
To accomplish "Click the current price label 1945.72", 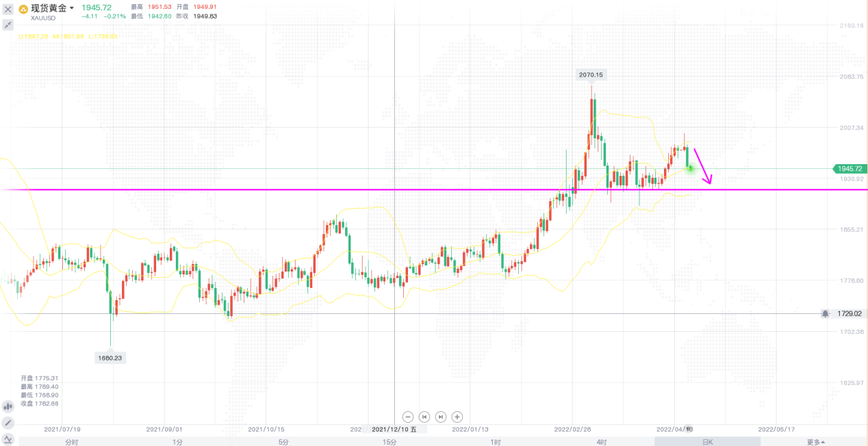I will 849,168.
